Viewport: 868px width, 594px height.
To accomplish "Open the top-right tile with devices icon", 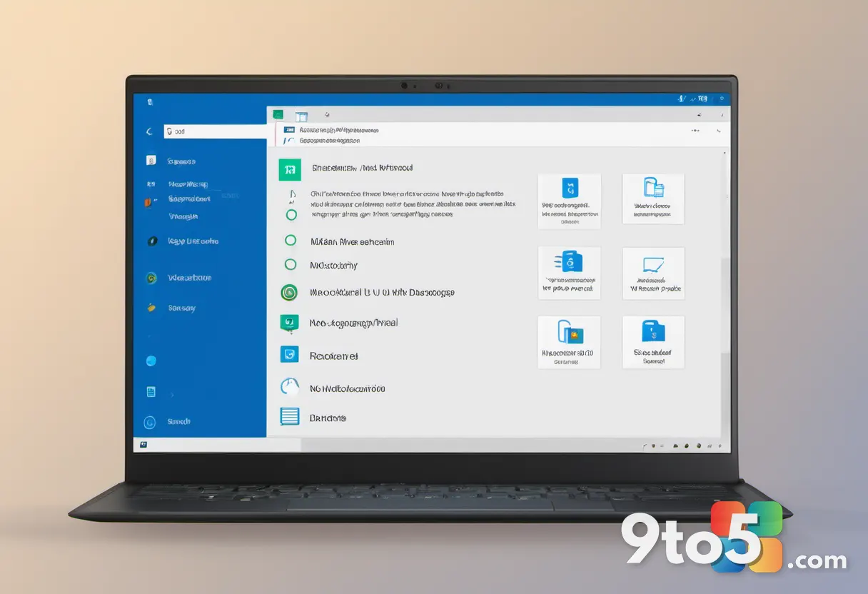I will click(653, 199).
